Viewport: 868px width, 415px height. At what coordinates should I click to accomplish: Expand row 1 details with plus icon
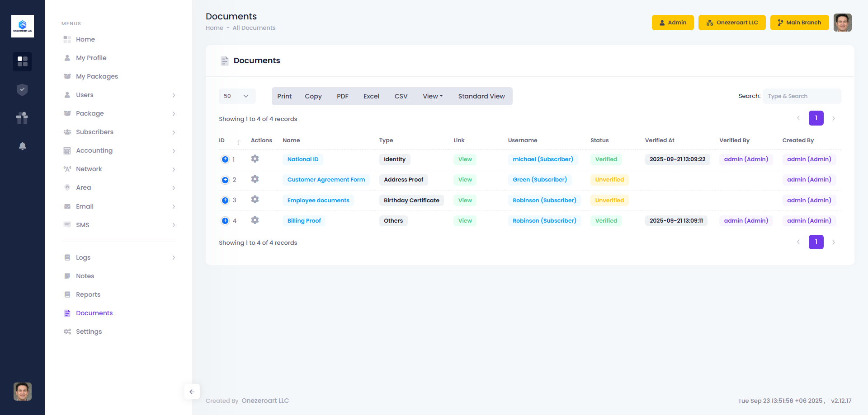(225, 159)
